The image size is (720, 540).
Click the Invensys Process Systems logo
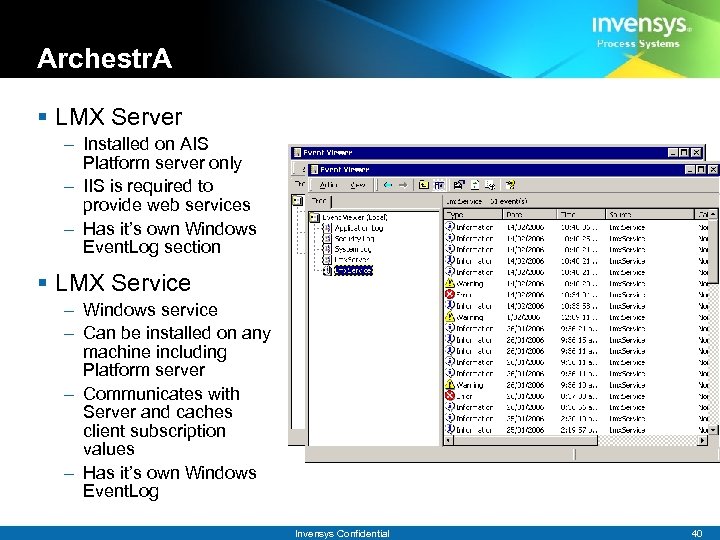[x=641, y=31]
